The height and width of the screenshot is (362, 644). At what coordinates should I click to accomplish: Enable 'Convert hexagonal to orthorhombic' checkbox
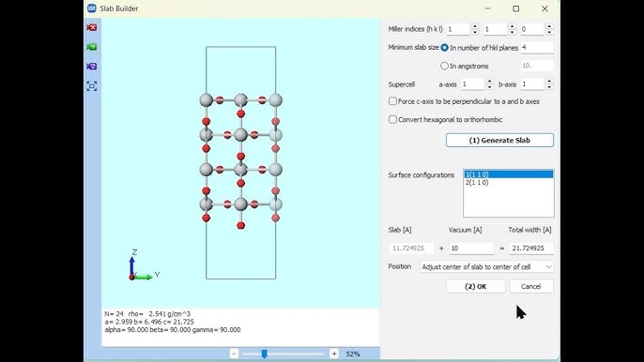tap(392, 119)
